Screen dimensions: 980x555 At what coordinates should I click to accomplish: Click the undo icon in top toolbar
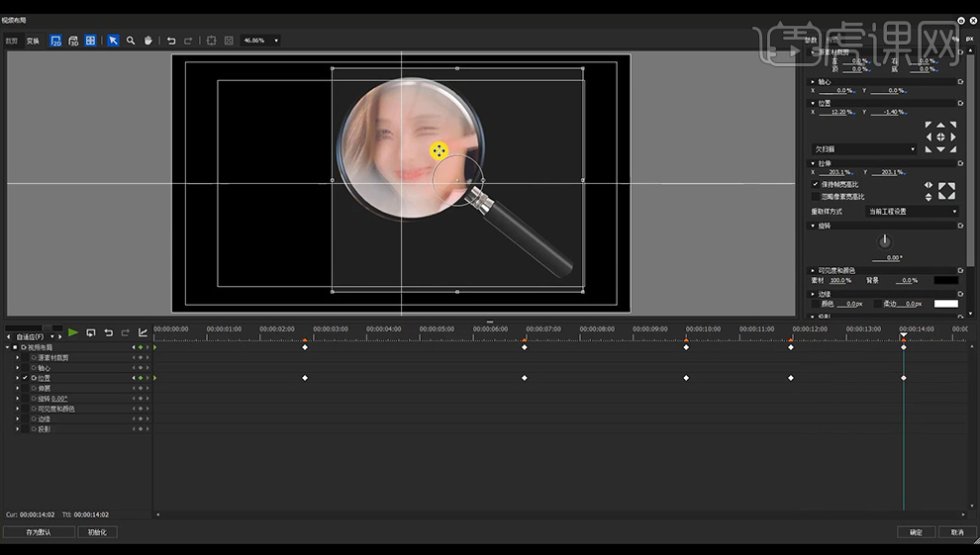click(170, 41)
